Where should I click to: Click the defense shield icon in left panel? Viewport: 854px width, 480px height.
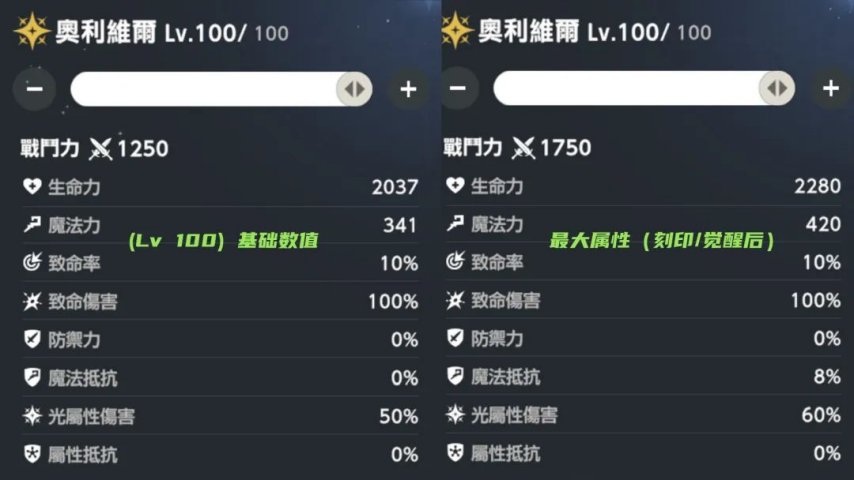coord(32,339)
